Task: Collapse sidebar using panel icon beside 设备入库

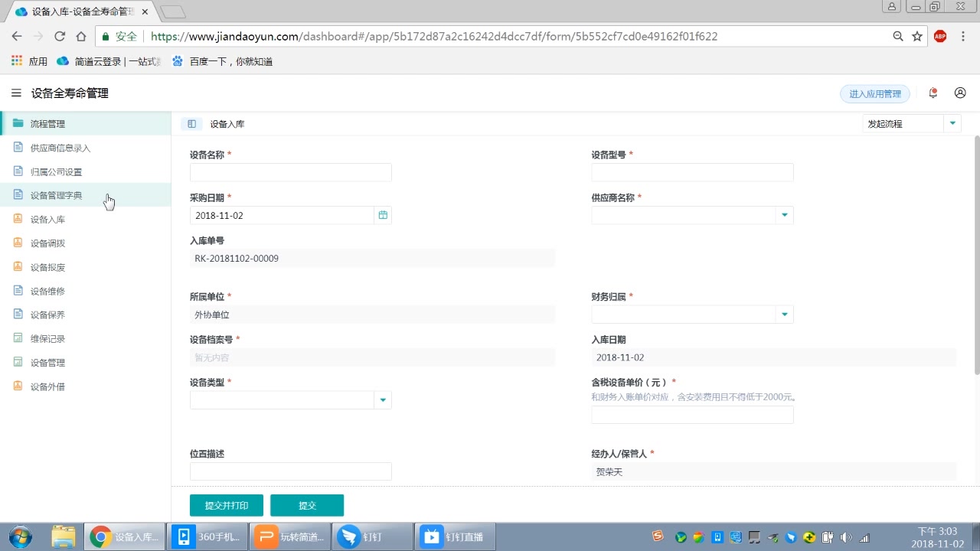Action: pyautogui.click(x=191, y=124)
